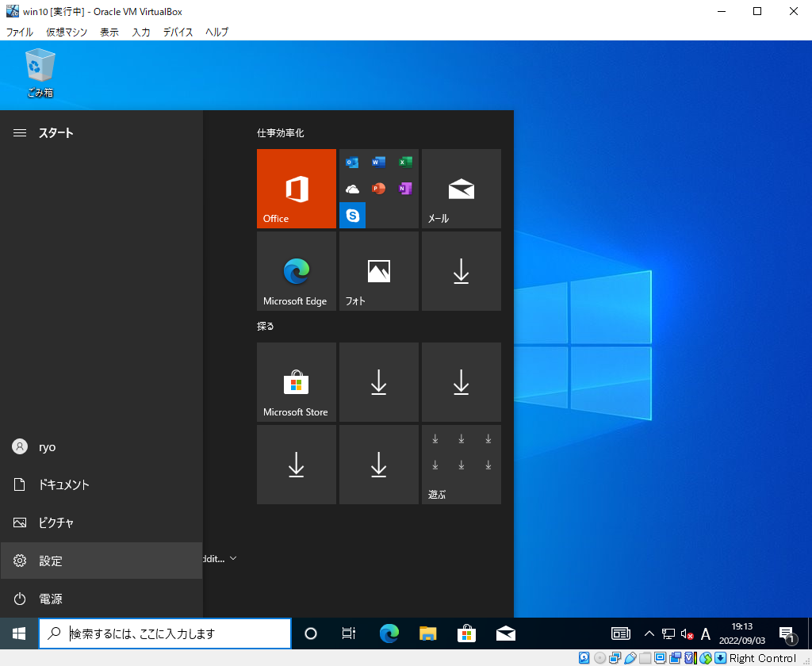This screenshot has height=666, width=812.
Task: Click the VirtualBox CPU virtualization status icon
Action: click(691, 658)
